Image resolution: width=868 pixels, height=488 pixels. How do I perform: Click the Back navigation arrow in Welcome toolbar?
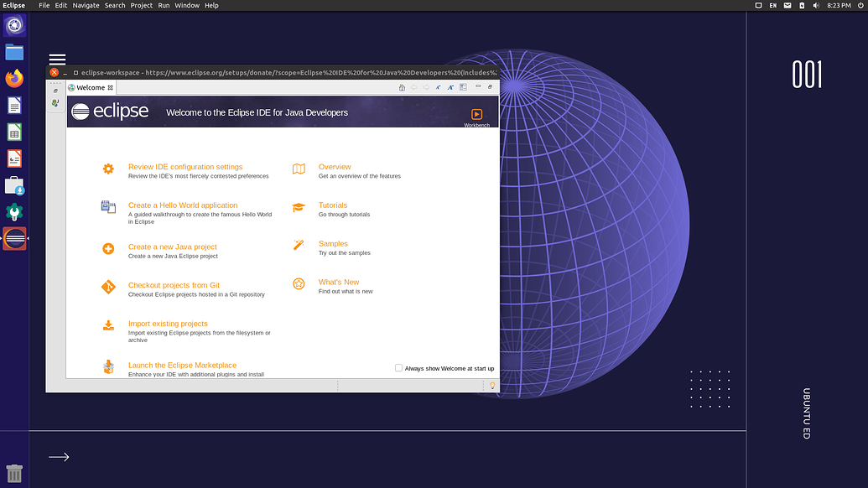(414, 87)
